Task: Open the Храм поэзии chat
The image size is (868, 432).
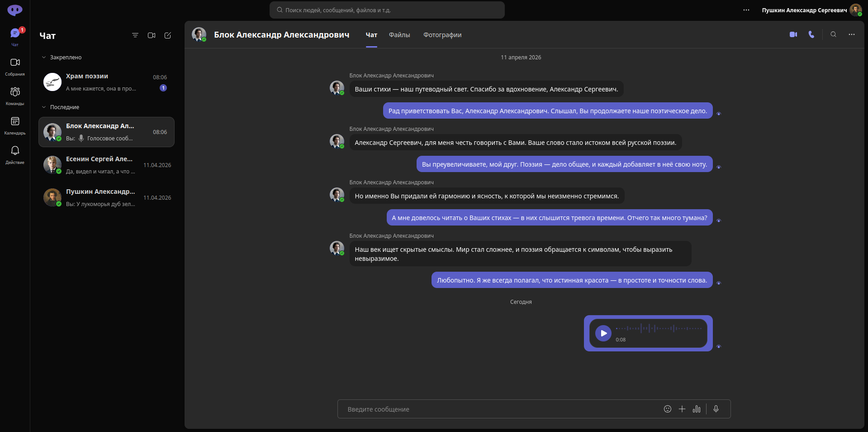Action: (x=106, y=82)
